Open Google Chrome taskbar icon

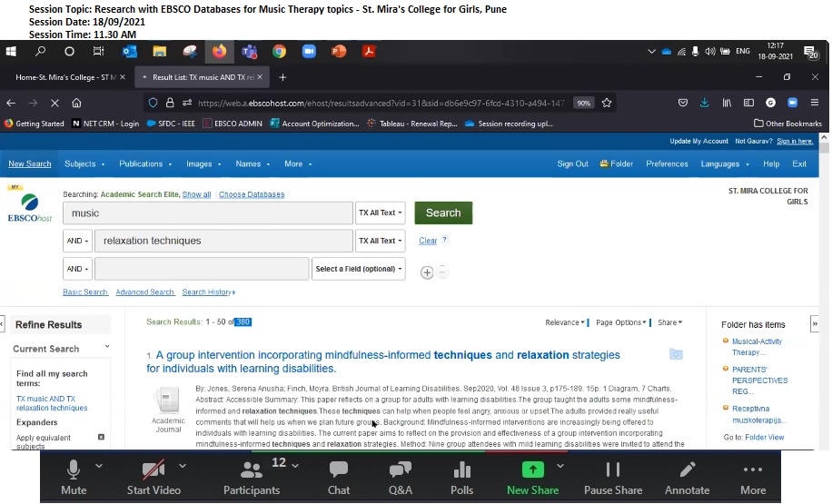(279, 52)
